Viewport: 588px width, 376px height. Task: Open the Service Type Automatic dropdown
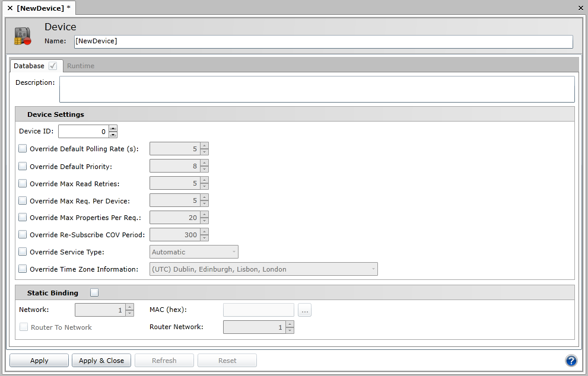tap(195, 252)
